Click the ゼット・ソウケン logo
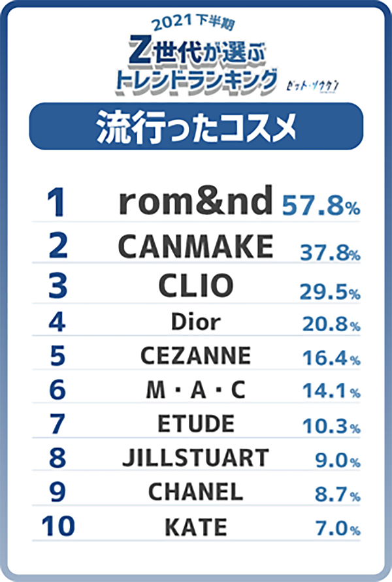The width and height of the screenshot is (392, 582). click(315, 86)
